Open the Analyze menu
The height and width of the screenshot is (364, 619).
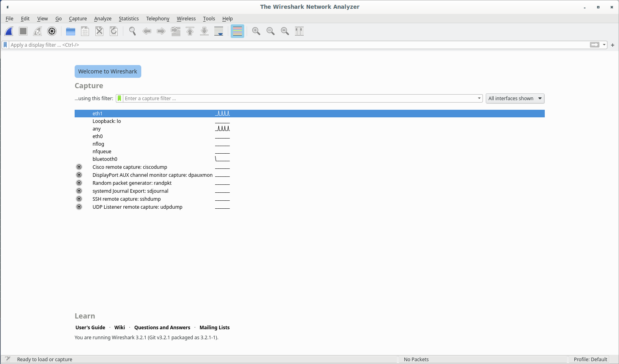pyautogui.click(x=103, y=18)
